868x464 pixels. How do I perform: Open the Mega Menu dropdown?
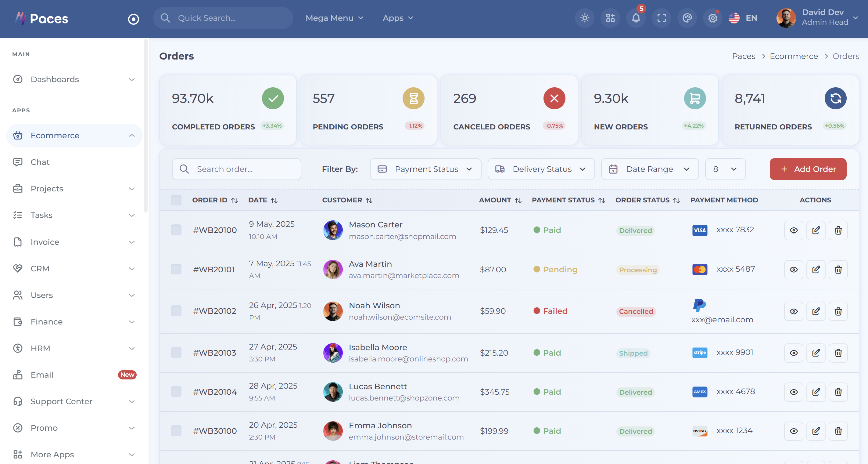[334, 18]
